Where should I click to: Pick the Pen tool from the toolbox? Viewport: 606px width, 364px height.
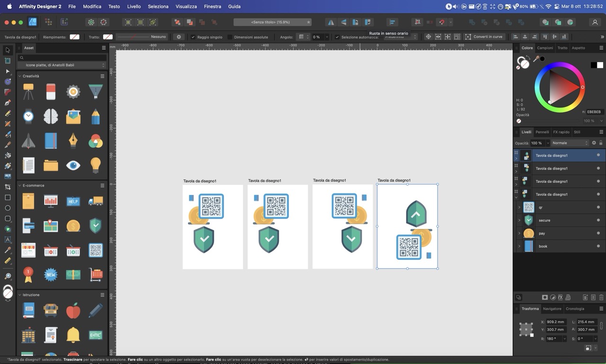pos(8,103)
